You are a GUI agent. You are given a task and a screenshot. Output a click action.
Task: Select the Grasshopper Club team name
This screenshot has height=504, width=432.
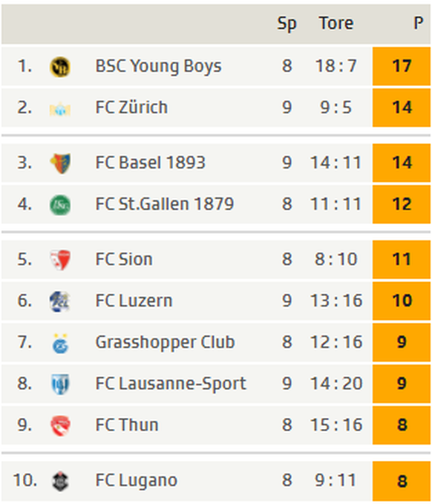coord(166,342)
